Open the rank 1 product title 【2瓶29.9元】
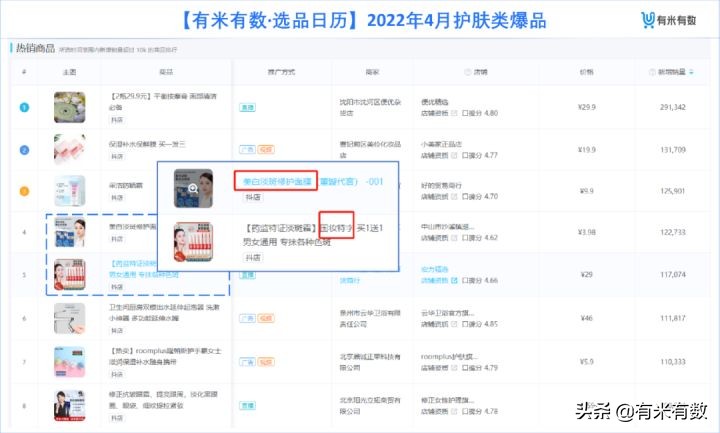This screenshot has width=720, height=433. 163,101
